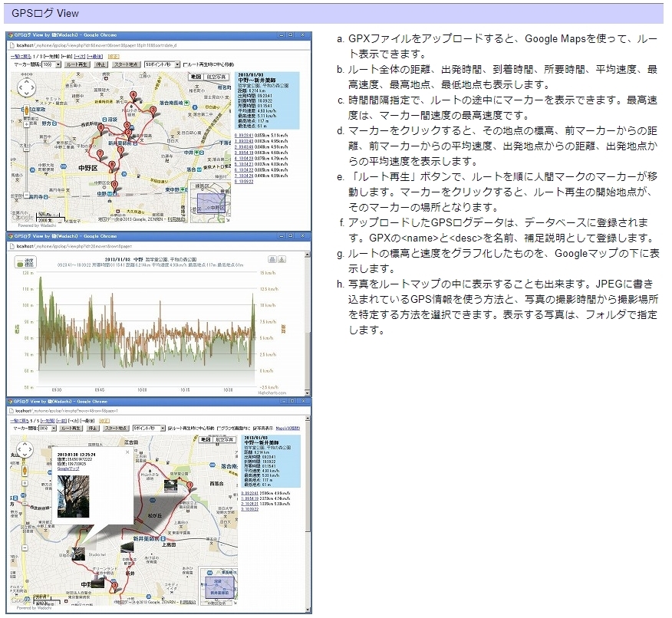672x618 pixels.
Task: Click [←前] link in bottom window
Action: pyautogui.click(x=61, y=421)
